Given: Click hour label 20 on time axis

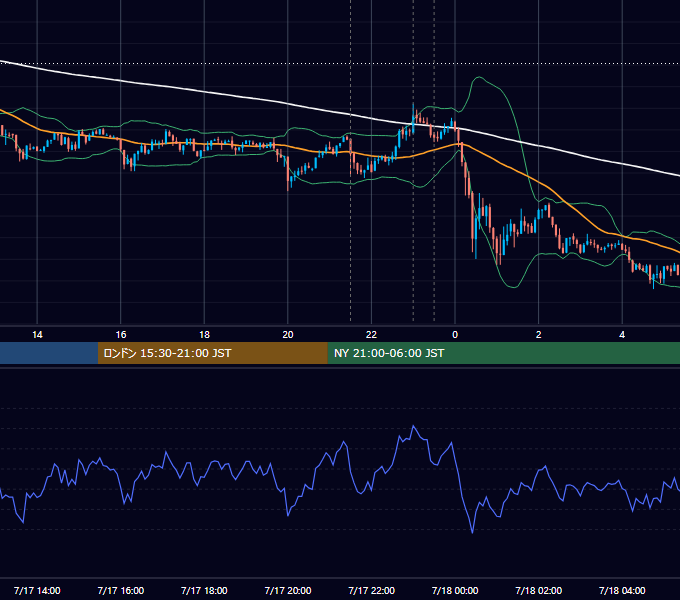Looking at the screenshot, I should point(288,335).
